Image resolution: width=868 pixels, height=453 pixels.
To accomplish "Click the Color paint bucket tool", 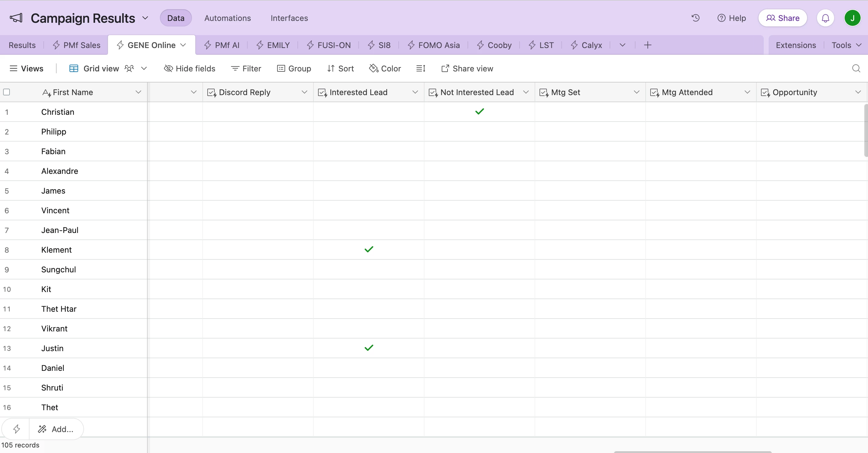I will tap(385, 68).
